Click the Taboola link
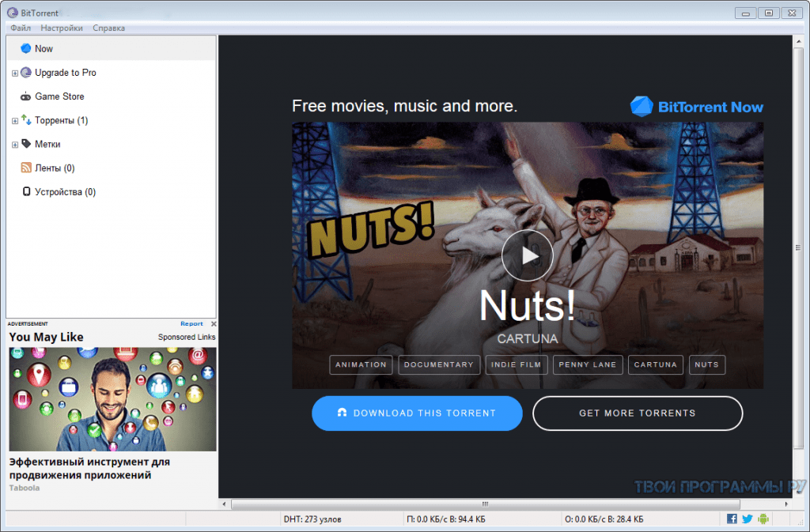The height and width of the screenshot is (532, 810). [25, 488]
